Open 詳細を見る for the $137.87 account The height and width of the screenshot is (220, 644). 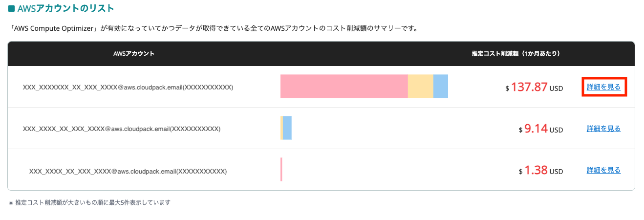(x=603, y=87)
